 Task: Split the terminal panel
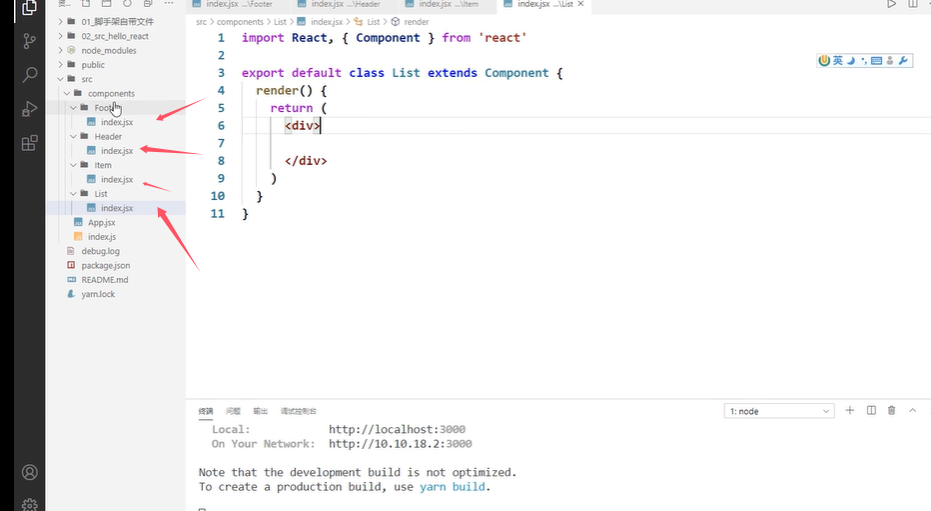871,410
